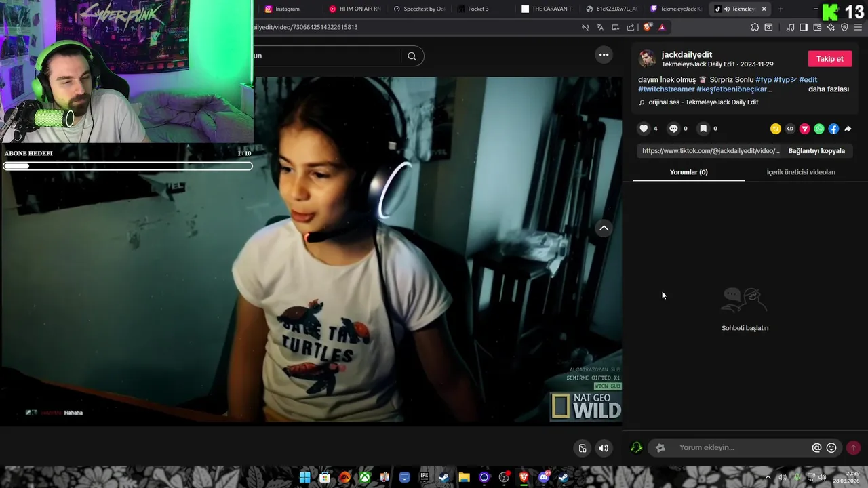Switch to HI IM ON AIR browser tab

tap(355, 9)
